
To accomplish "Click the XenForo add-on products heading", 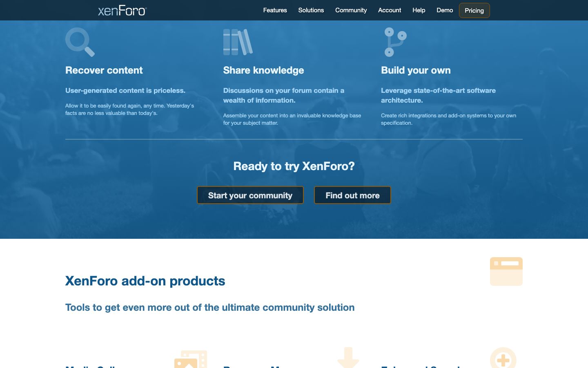I will 145,281.
